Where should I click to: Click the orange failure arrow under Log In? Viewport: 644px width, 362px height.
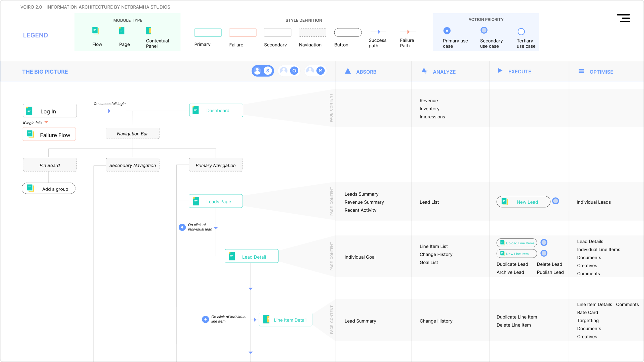[x=46, y=122]
